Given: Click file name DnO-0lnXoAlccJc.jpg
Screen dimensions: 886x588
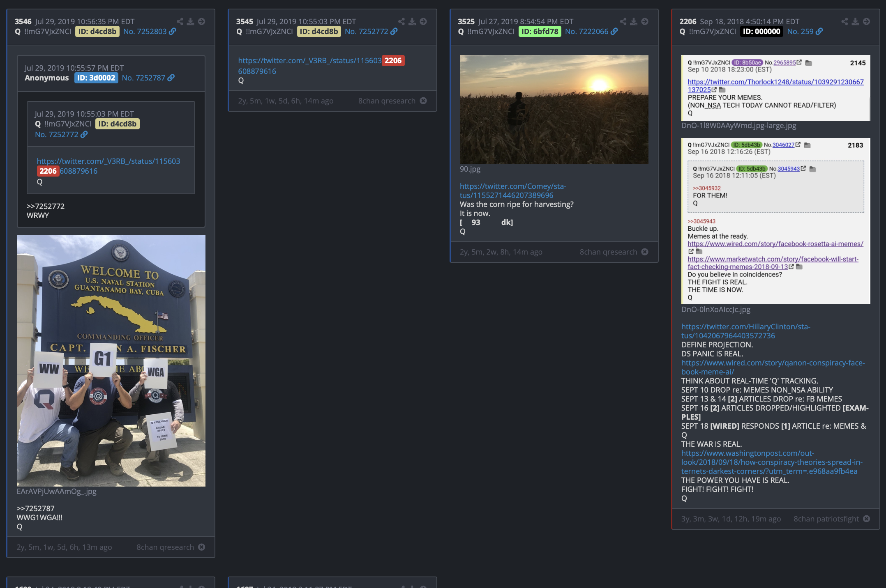Looking at the screenshot, I should pyautogui.click(x=716, y=309).
